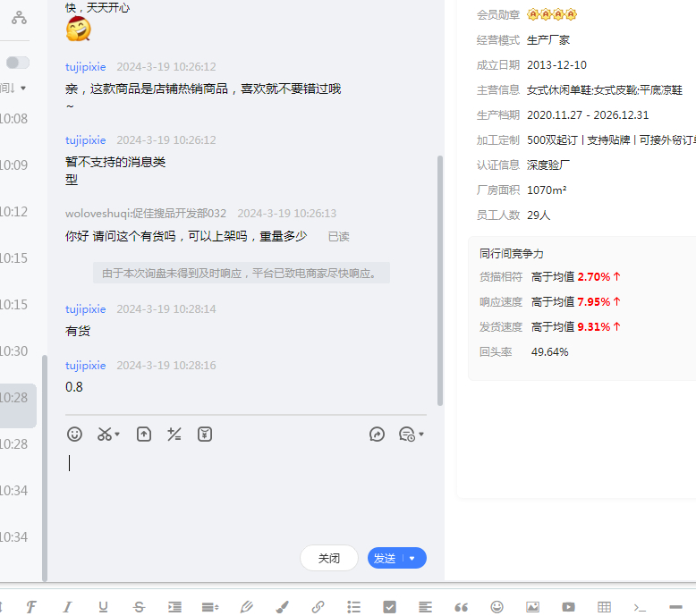Toggle italic formatting
Screen dimensions: 696x616
click(67, 607)
